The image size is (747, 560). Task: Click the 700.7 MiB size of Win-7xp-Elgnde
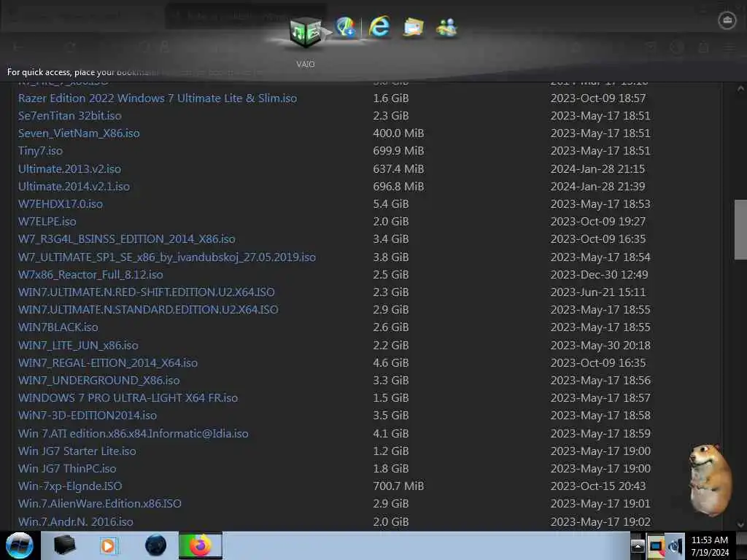click(399, 486)
